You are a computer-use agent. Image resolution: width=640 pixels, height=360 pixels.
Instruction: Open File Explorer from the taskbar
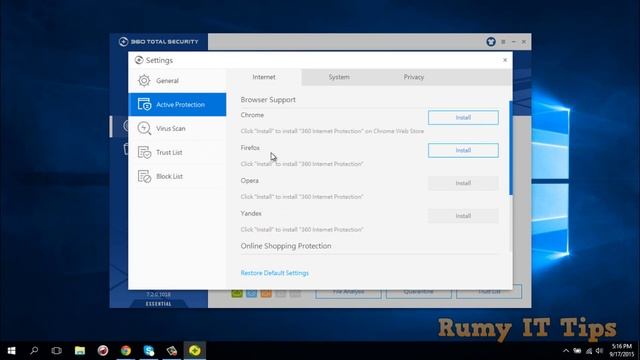point(80,351)
